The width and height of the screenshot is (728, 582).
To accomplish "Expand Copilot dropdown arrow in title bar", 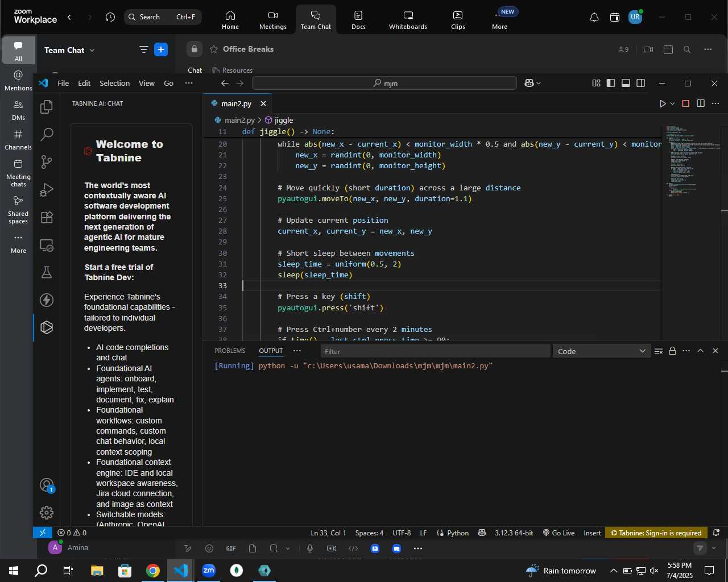I will click(539, 83).
